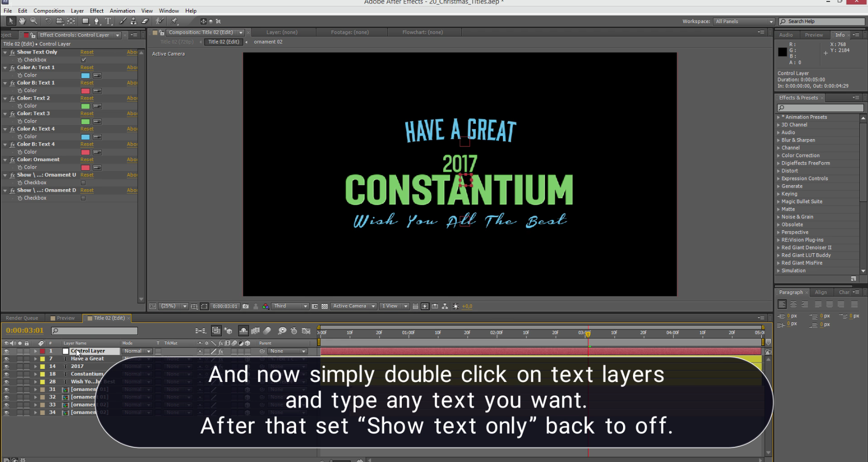Open the Composition menu
Screen dimensions: 868x462
pyautogui.click(x=49, y=11)
